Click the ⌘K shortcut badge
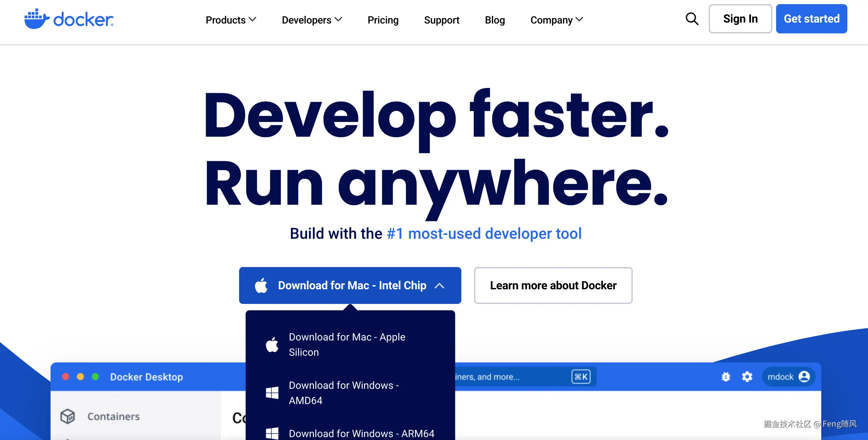Image resolution: width=868 pixels, height=440 pixels. (581, 377)
